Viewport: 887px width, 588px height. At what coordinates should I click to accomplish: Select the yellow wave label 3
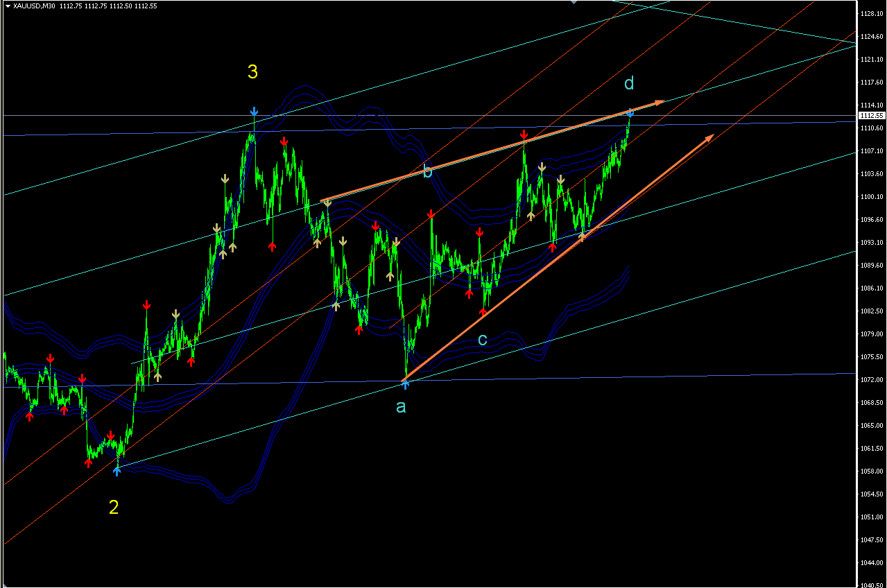(253, 71)
